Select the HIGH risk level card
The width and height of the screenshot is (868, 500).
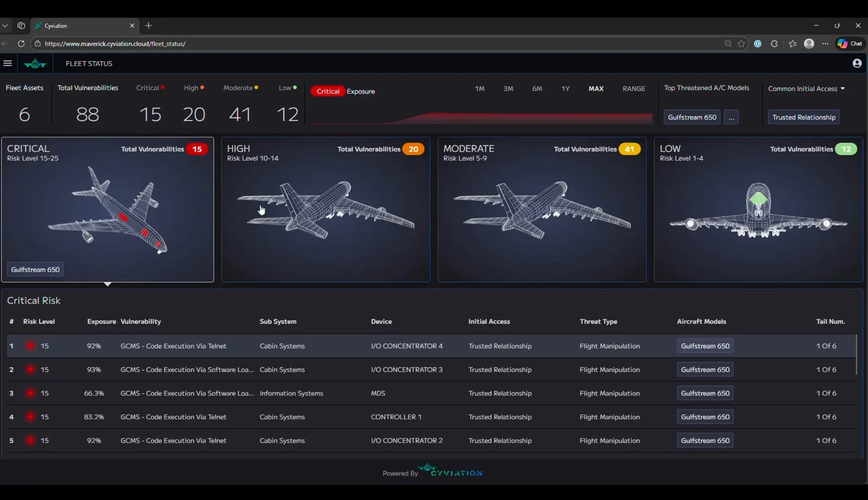click(325, 210)
